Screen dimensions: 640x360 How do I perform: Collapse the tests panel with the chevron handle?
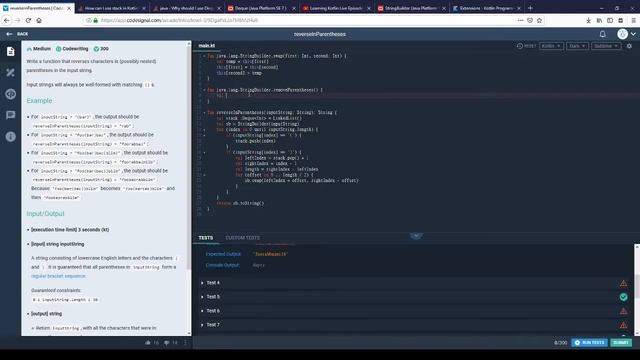point(416,236)
